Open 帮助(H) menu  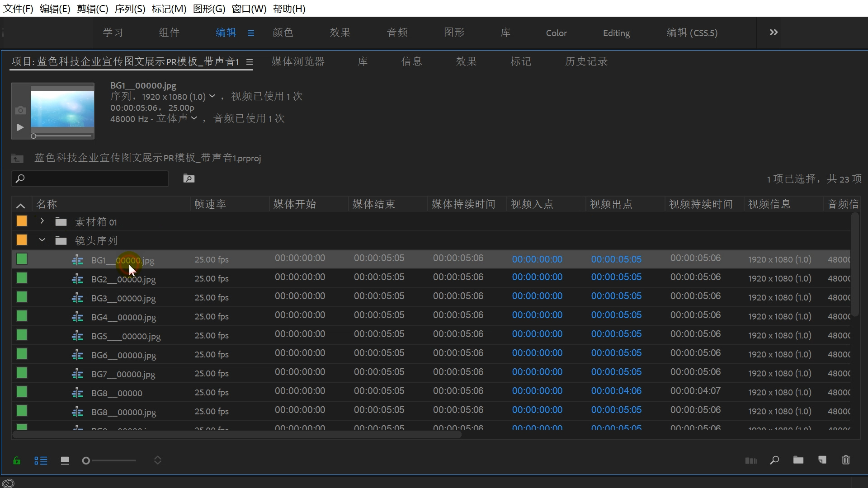tap(289, 9)
